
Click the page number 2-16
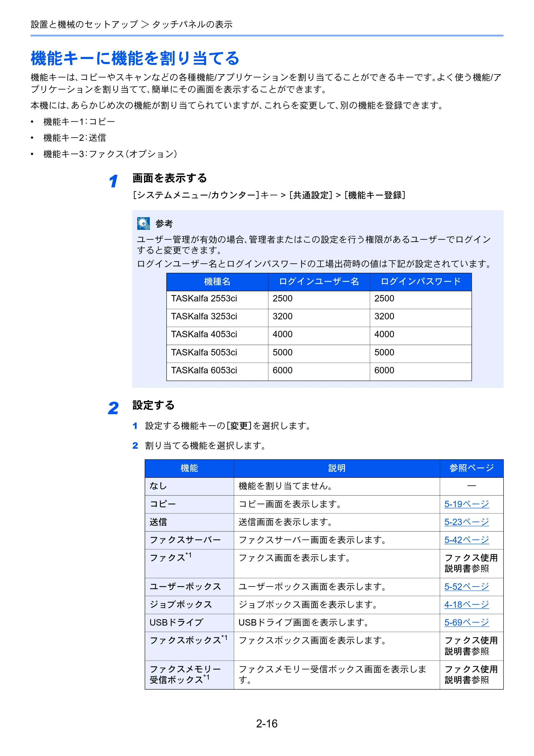[x=267, y=723]
